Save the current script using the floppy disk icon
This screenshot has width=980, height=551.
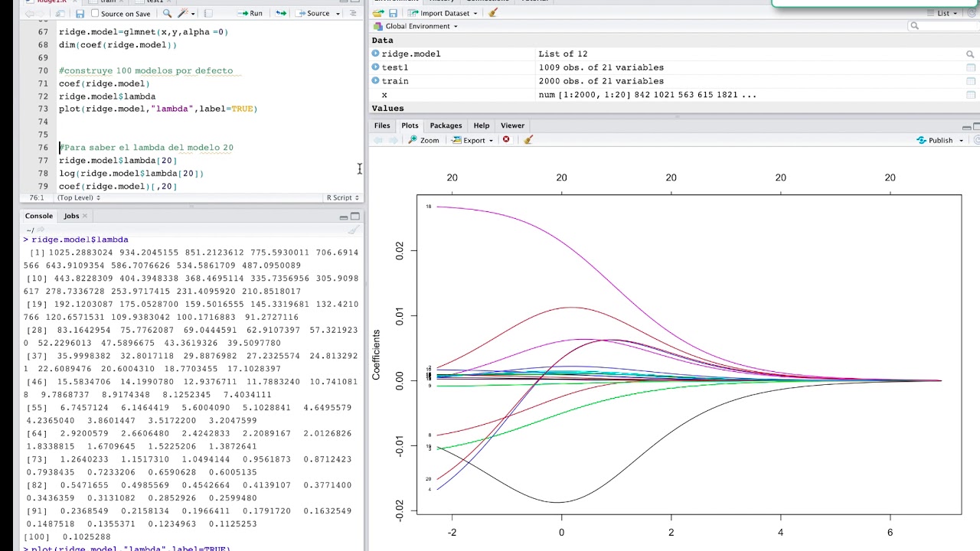click(80, 14)
